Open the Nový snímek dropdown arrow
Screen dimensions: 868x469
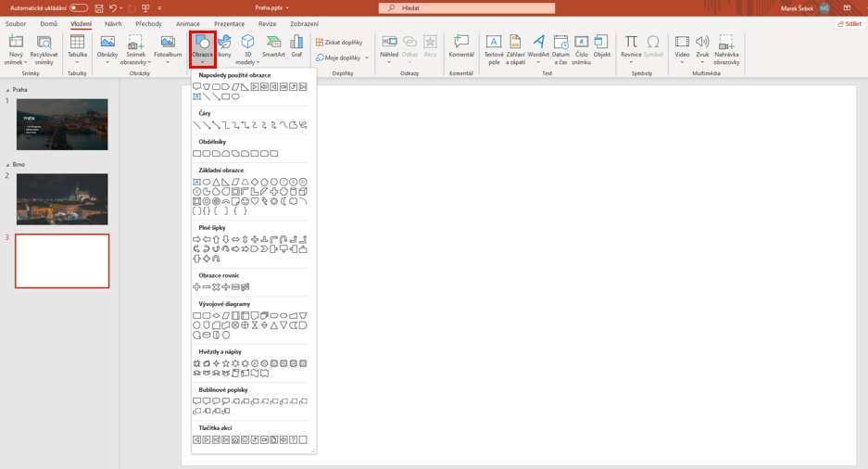25,62
